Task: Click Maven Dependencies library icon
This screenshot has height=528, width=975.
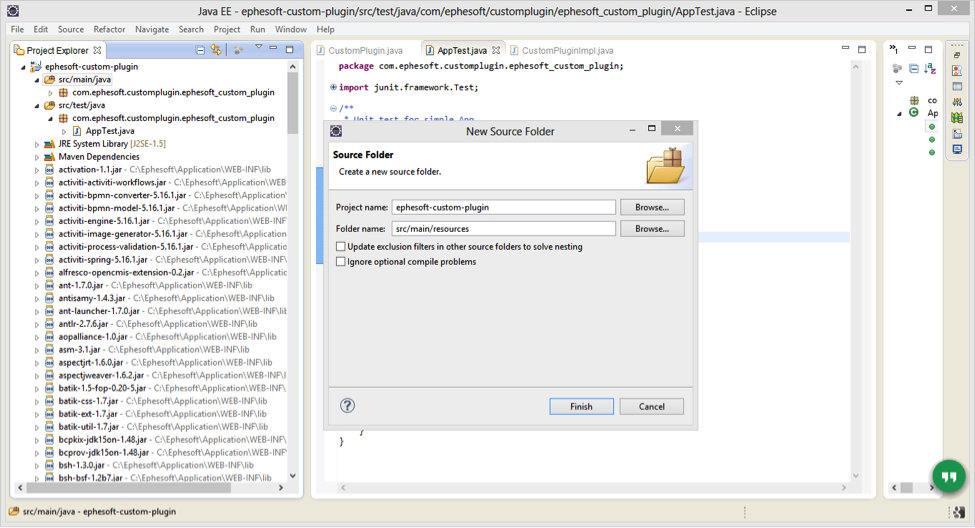Action: coord(49,157)
